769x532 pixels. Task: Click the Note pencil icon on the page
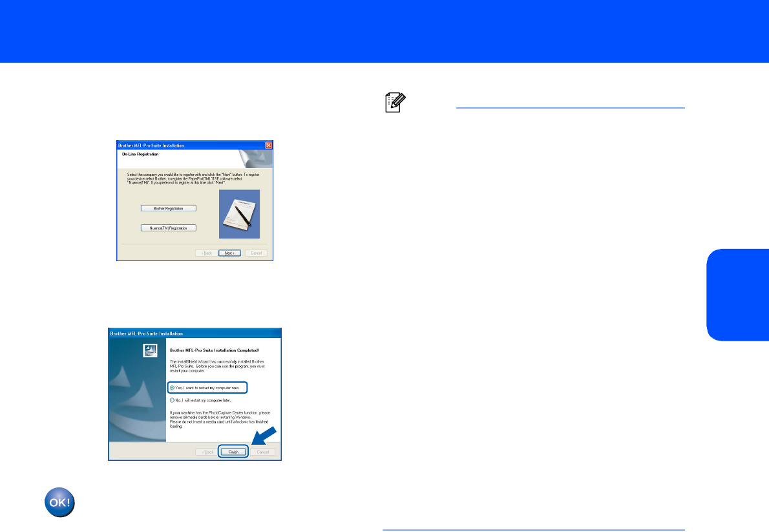[x=395, y=102]
